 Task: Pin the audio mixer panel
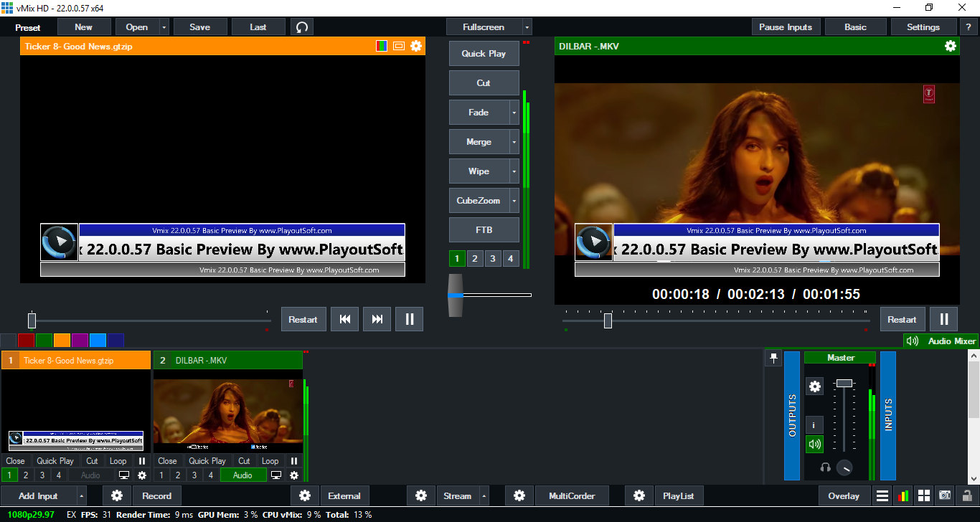pyautogui.click(x=773, y=358)
